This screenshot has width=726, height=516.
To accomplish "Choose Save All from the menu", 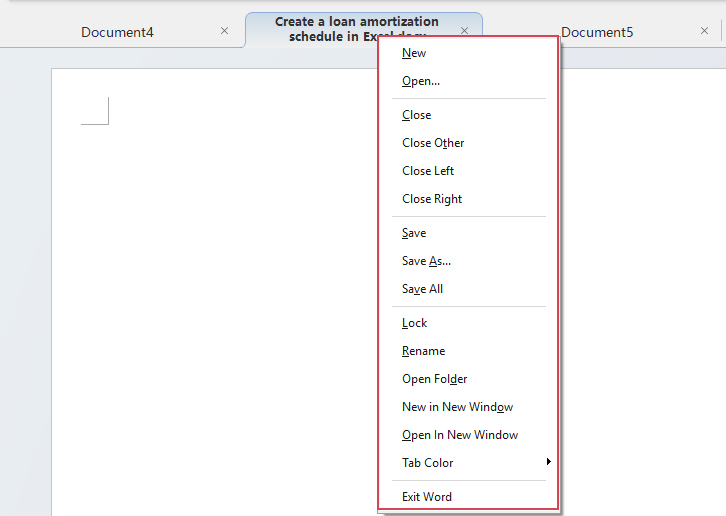I will click(x=422, y=289).
